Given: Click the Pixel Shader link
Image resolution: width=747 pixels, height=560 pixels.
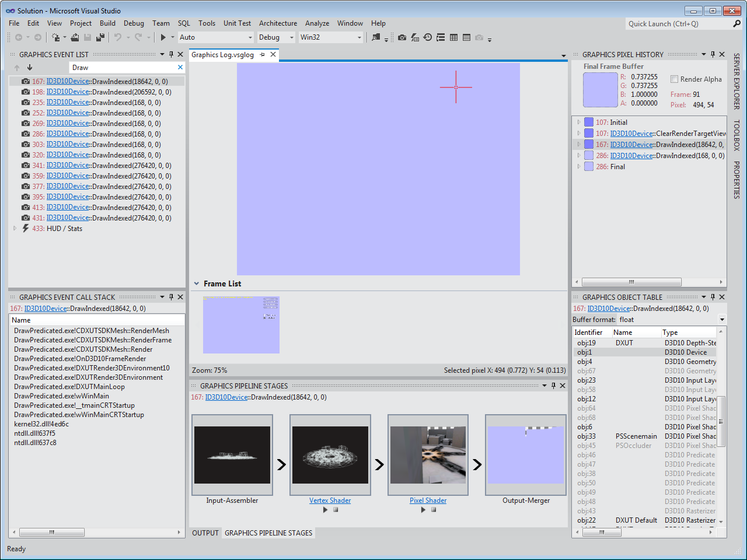Looking at the screenshot, I should tap(428, 501).
